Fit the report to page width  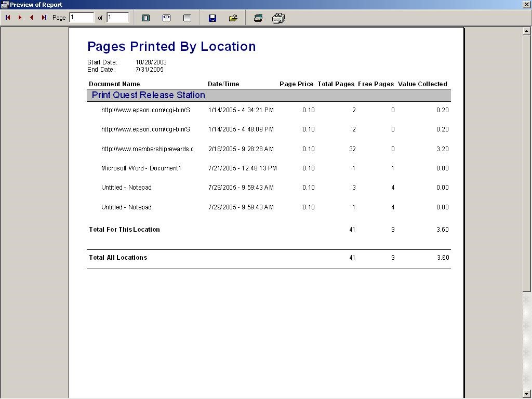tap(166, 18)
